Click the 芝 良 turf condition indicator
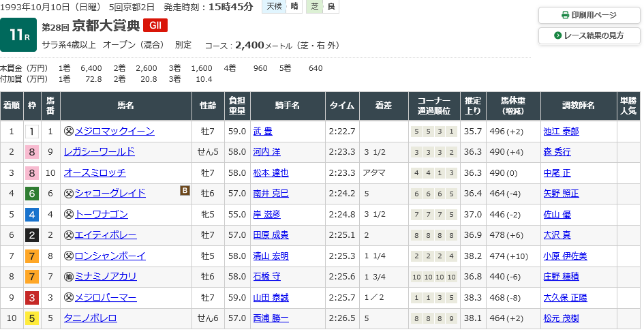 click(x=323, y=7)
